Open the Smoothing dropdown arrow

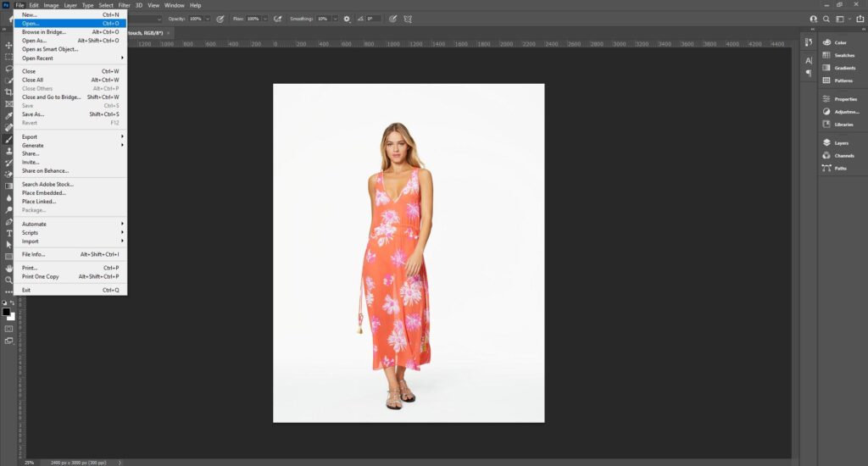(x=335, y=19)
